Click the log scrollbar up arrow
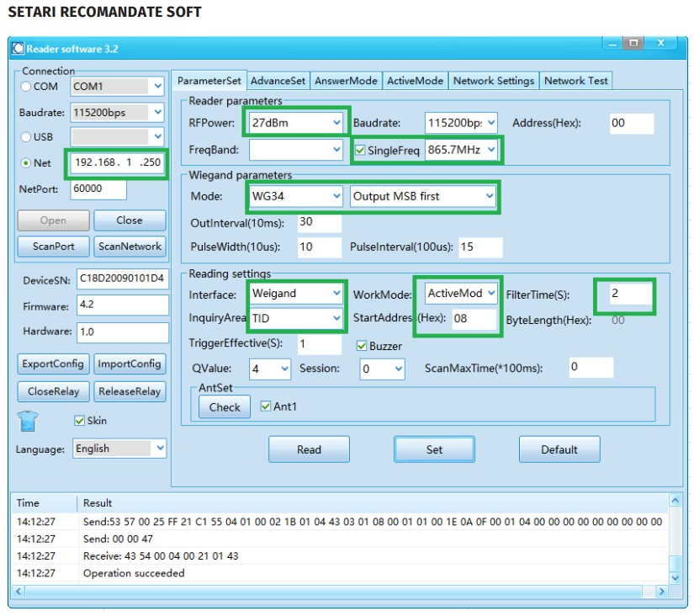Screen dimensions: 694x616 coord(675,501)
